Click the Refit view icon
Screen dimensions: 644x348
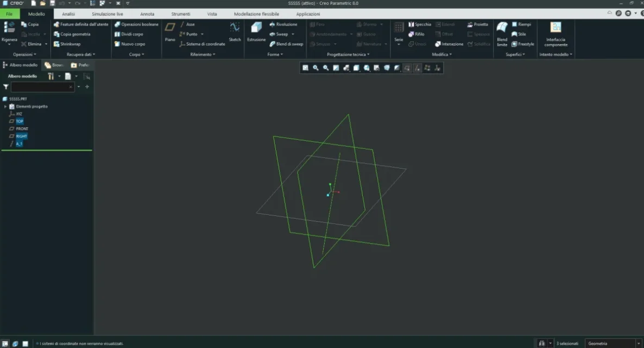[305, 68]
